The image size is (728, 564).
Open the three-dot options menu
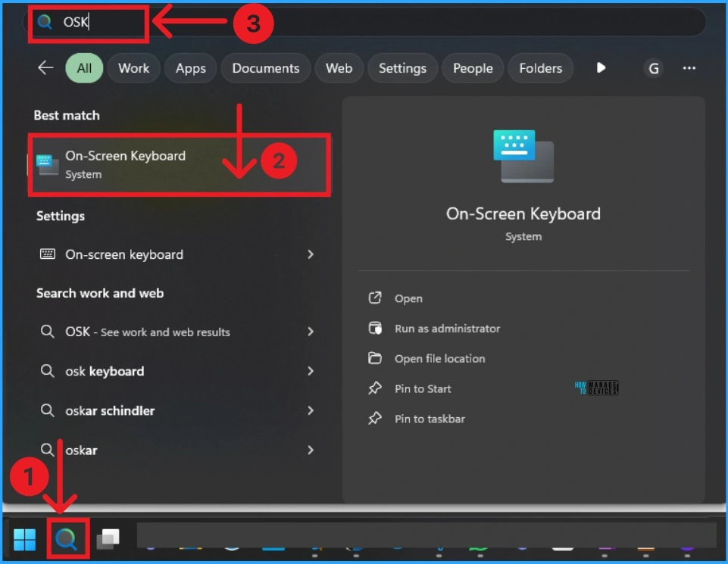pos(689,68)
